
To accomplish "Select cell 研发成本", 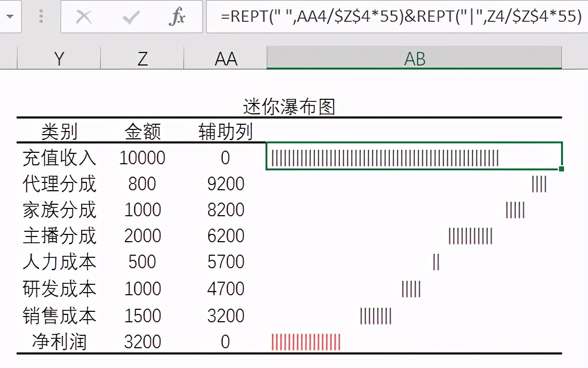I will coord(59,288).
